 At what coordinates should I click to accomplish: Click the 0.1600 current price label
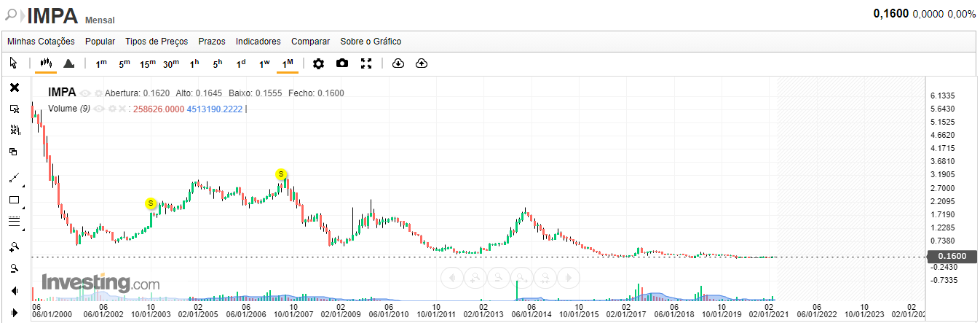point(952,256)
